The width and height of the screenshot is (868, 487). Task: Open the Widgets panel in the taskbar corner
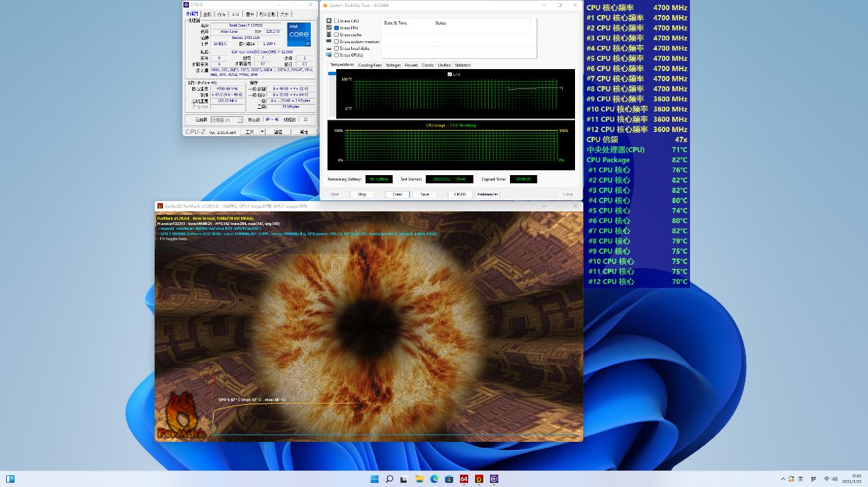(10, 479)
